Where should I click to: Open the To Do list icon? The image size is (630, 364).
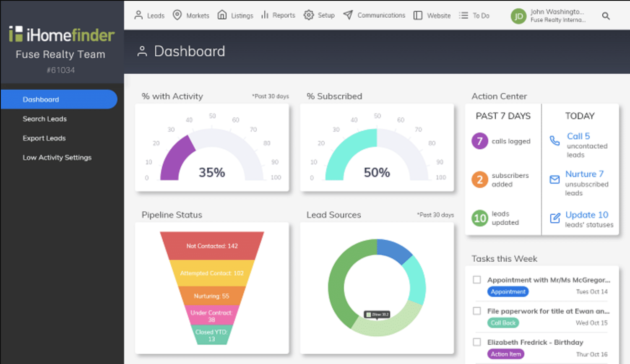pos(463,16)
